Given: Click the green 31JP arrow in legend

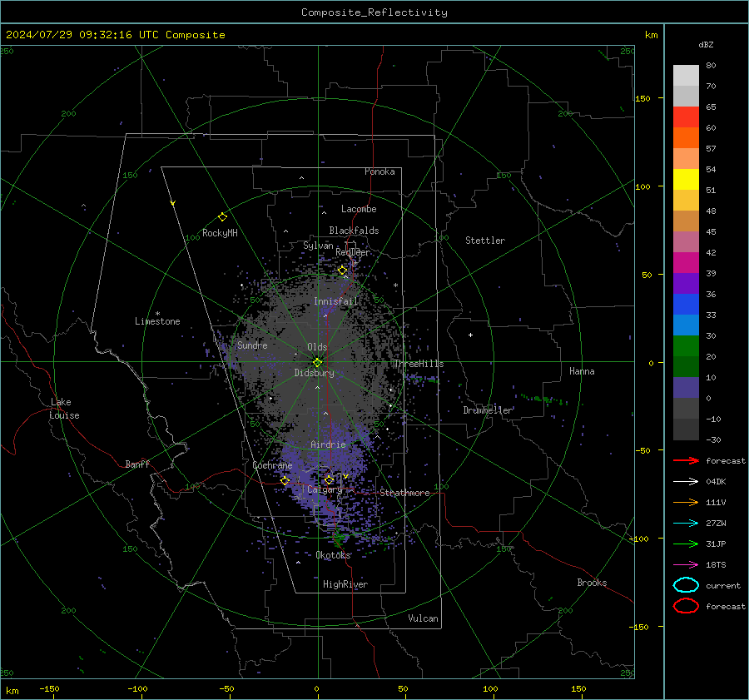Looking at the screenshot, I should point(686,544).
